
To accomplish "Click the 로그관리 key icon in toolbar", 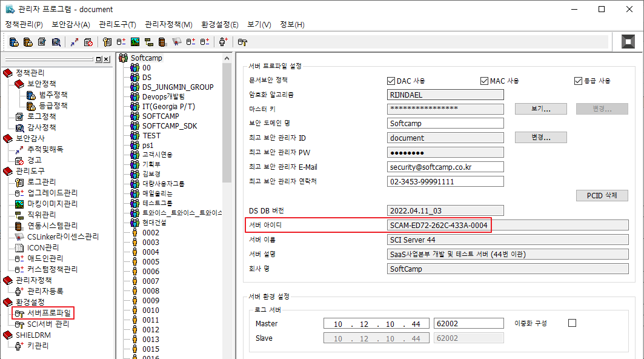I will pyautogui.click(x=107, y=42).
